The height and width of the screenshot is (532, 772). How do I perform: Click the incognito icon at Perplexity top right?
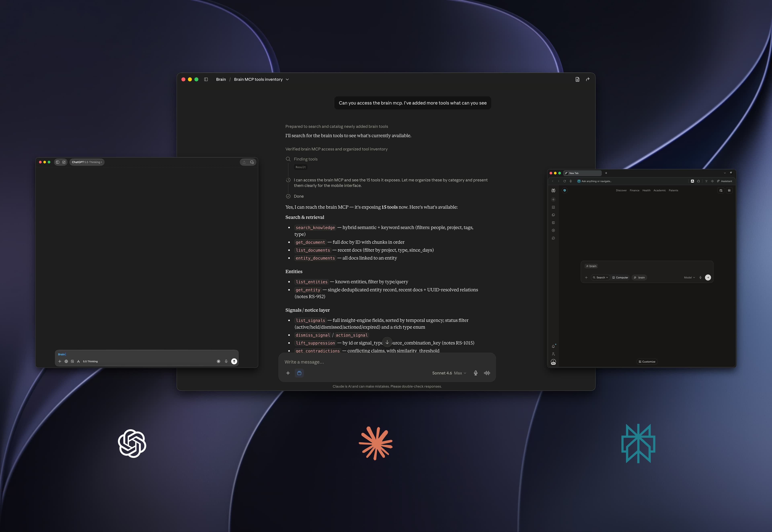[729, 190]
